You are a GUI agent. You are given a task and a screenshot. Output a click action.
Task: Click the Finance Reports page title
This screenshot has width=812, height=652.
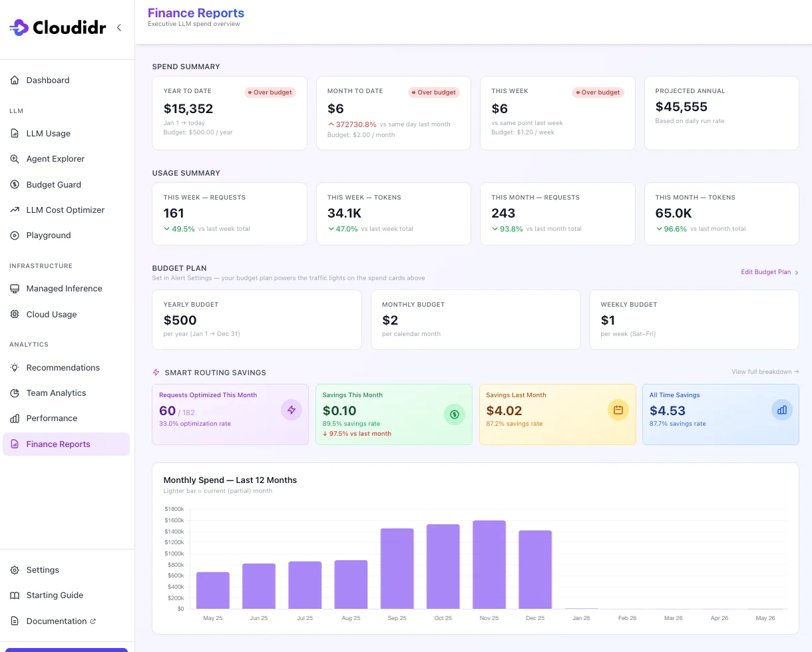(196, 13)
